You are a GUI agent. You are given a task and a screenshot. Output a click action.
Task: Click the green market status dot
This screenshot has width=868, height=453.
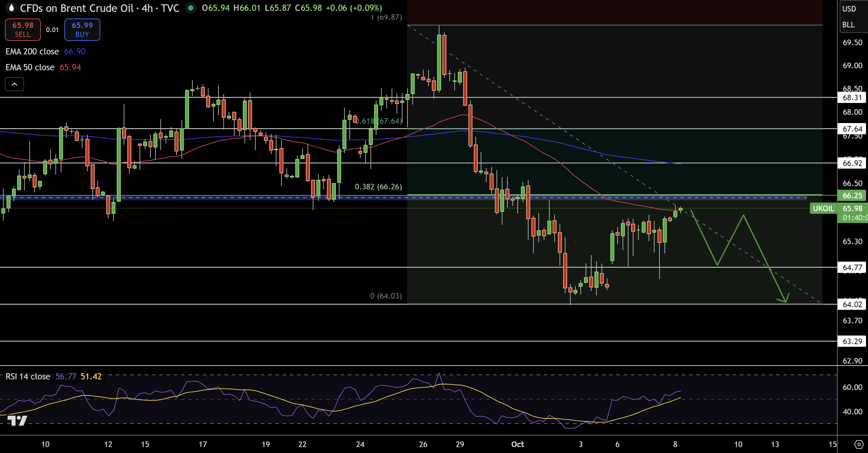click(x=191, y=8)
